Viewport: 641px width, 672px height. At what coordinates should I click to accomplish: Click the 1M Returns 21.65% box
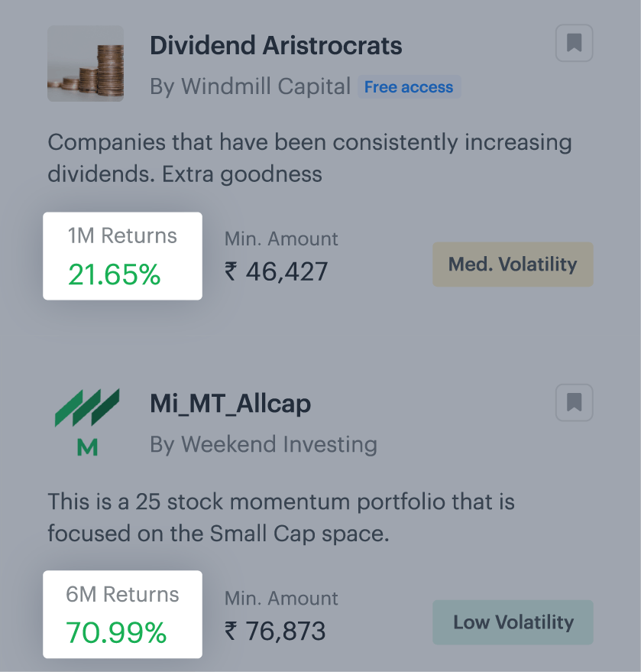(122, 256)
